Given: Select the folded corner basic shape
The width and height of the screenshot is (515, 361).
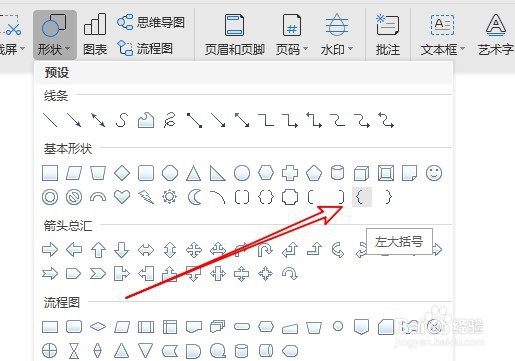Looking at the screenshot, I should coord(410,173).
